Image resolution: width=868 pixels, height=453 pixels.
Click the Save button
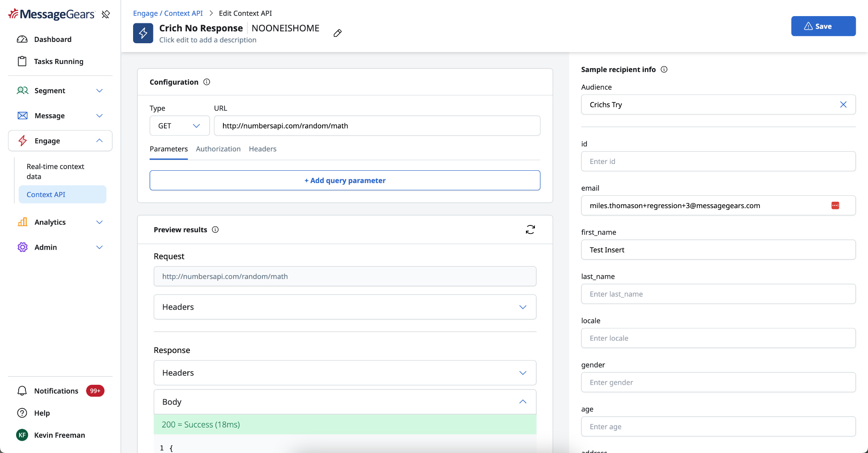(823, 26)
